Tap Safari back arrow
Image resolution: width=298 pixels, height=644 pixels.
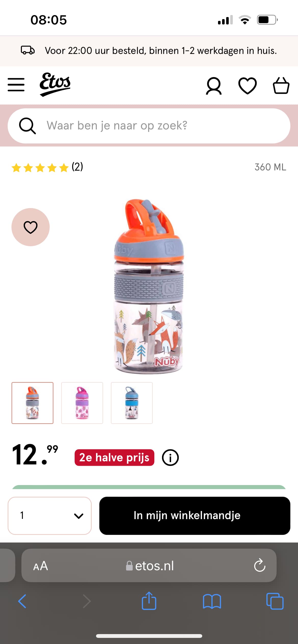click(x=22, y=601)
